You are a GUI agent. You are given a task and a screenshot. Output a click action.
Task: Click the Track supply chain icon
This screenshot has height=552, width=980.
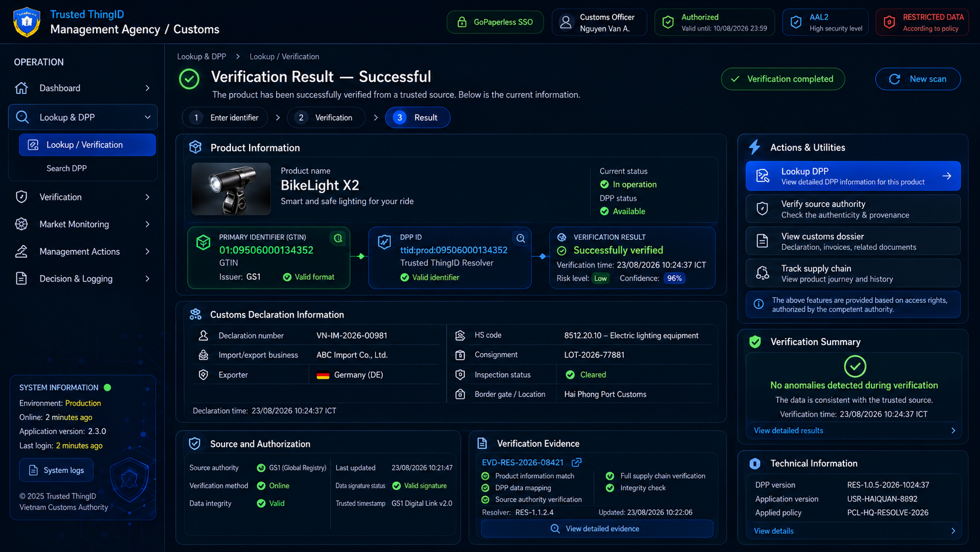[763, 273]
